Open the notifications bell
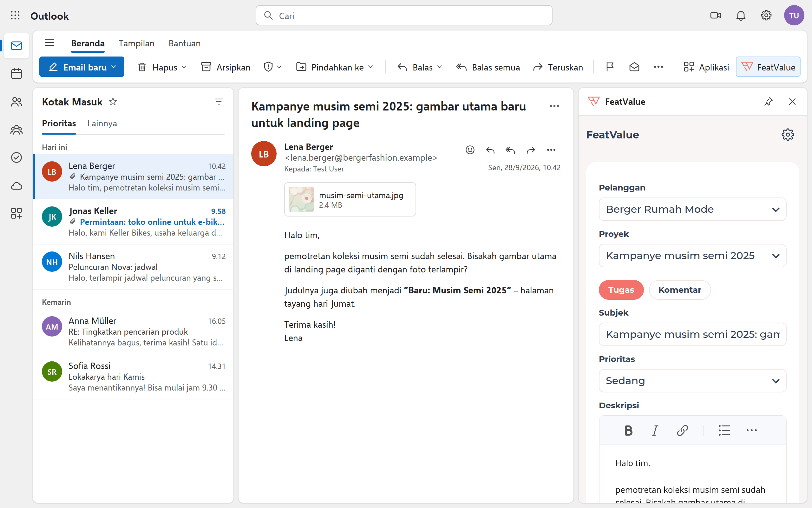Image resolution: width=812 pixels, height=508 pixels. click(x=741, y=16)
